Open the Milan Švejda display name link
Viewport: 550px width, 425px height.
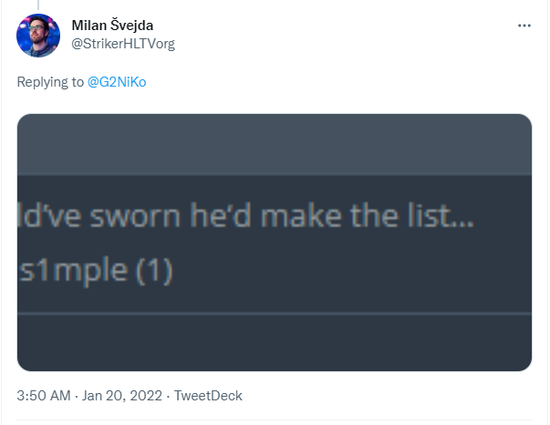pos(113,26)
